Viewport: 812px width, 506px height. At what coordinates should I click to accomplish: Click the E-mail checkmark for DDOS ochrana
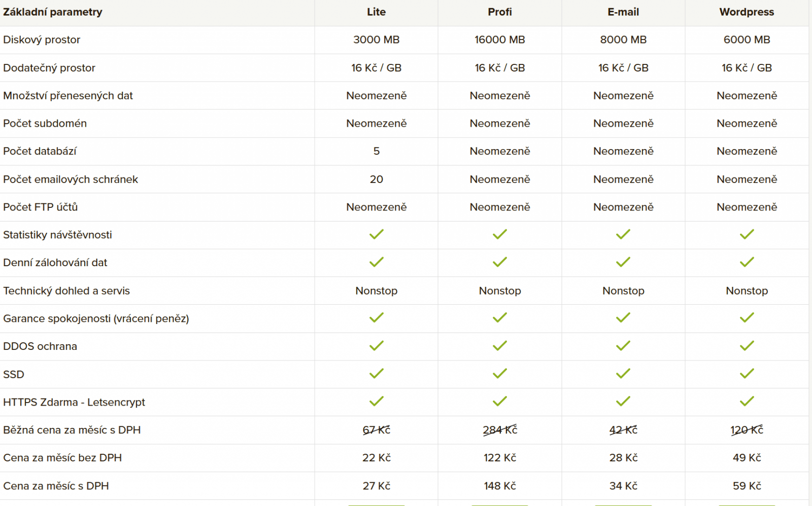tap(623, 346)
